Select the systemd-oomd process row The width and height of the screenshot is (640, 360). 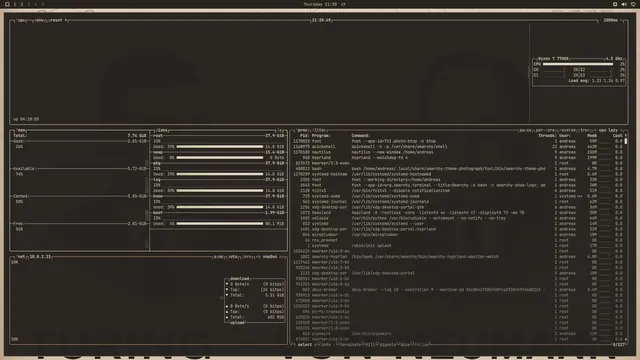pos(458,196)
